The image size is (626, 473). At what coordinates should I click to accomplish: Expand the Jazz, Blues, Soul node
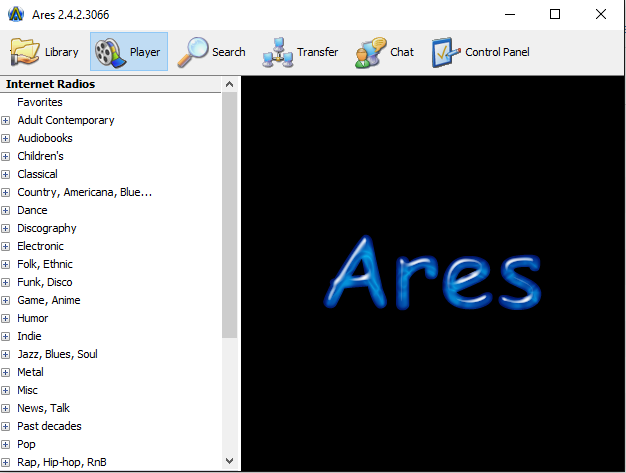click(6, 354)
